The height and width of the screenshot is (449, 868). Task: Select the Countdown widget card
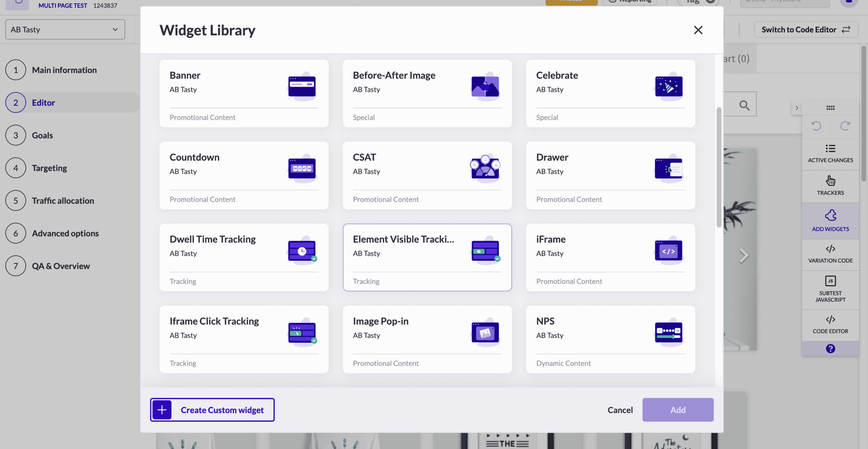click(244, 175)
